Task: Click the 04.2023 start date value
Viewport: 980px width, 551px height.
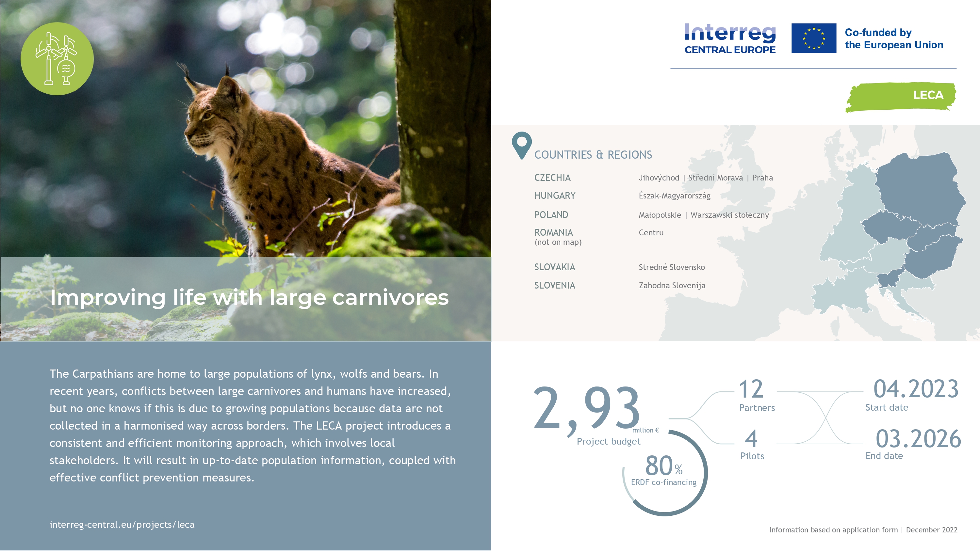Action: (915, 389)
